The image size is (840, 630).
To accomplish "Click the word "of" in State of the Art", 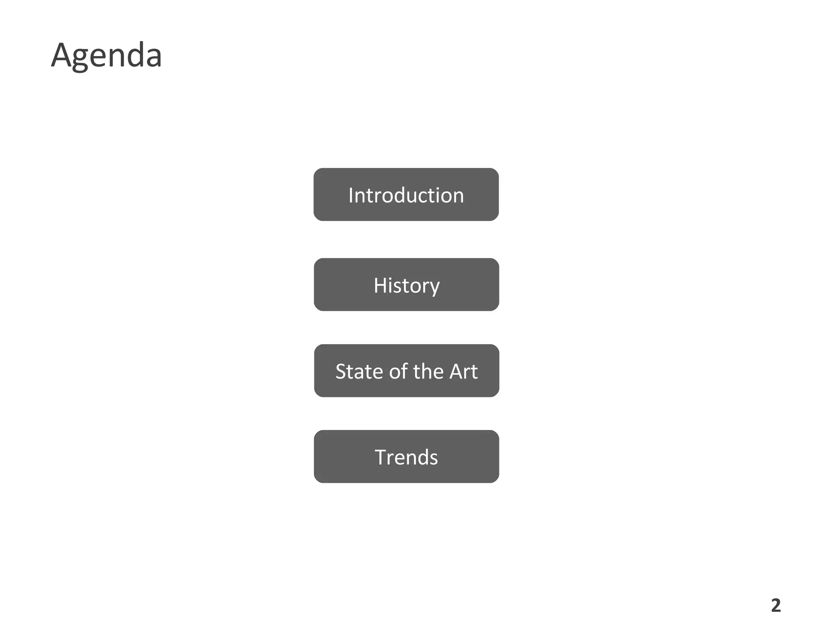I will (398, 372).
